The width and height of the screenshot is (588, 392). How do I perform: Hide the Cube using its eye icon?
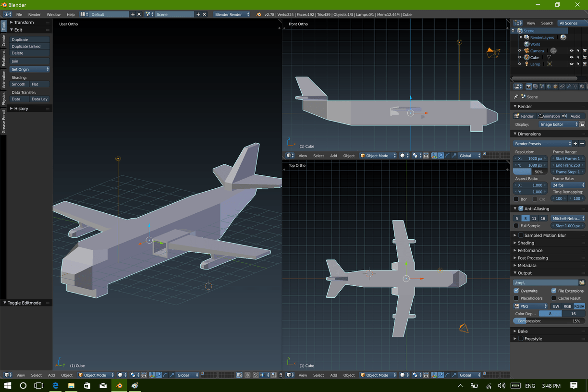[x=572, y=58]
